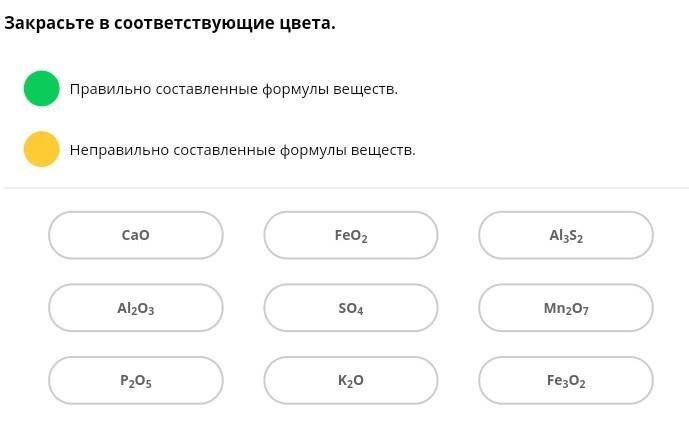689x430 pixels.
Task: Select the green correct-formulas color circle
Action: tap(42, 89)
